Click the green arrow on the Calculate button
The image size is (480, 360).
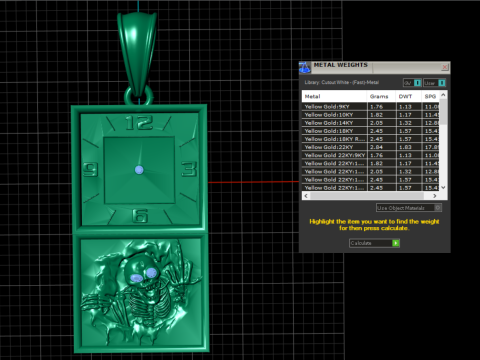[396, 243]
